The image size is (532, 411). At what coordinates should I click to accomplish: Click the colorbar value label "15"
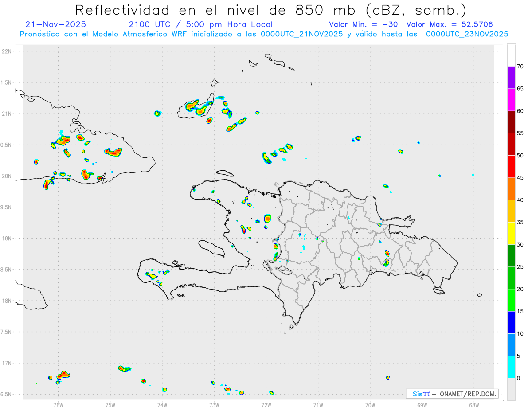[520, 311]
